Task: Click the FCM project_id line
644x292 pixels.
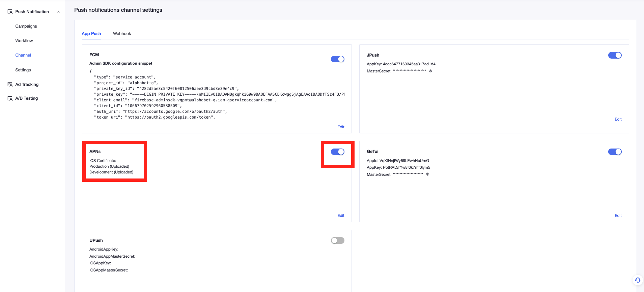Action: (x=126, y=83)
